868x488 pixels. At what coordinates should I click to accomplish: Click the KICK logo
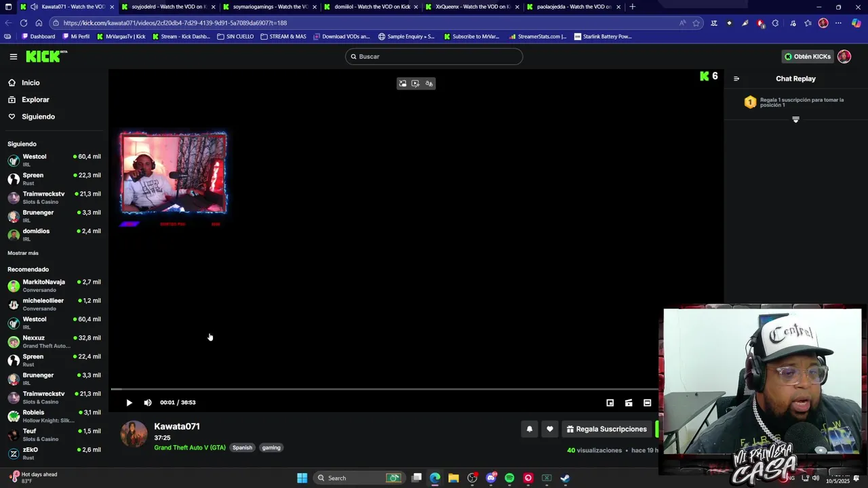pyautogui.click(x=46, y=56)
